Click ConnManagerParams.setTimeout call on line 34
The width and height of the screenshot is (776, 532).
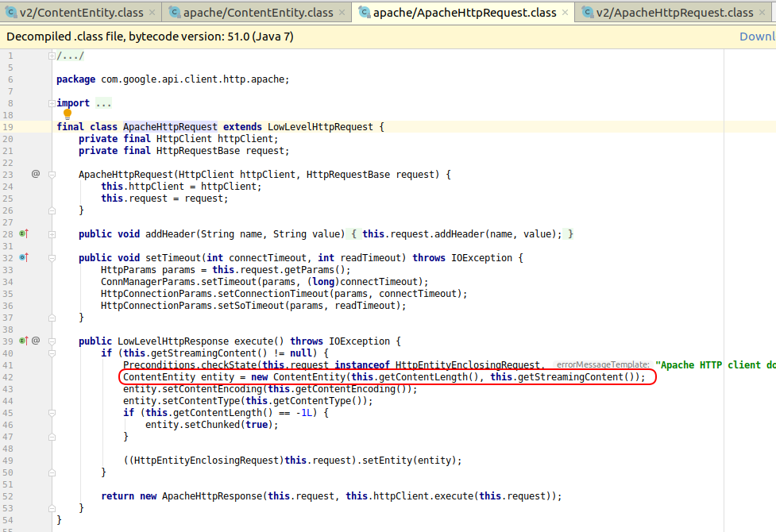coord(264,282)
